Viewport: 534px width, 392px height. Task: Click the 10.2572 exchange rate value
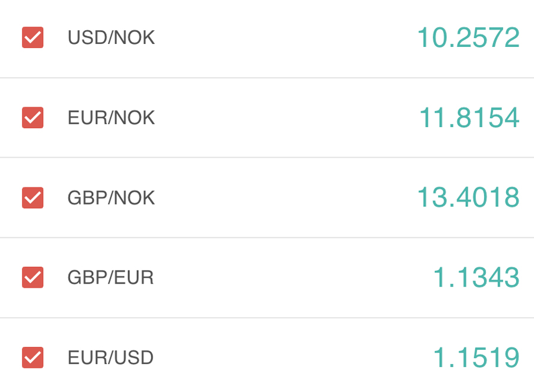pyautogui.click(x=468, y=38)
